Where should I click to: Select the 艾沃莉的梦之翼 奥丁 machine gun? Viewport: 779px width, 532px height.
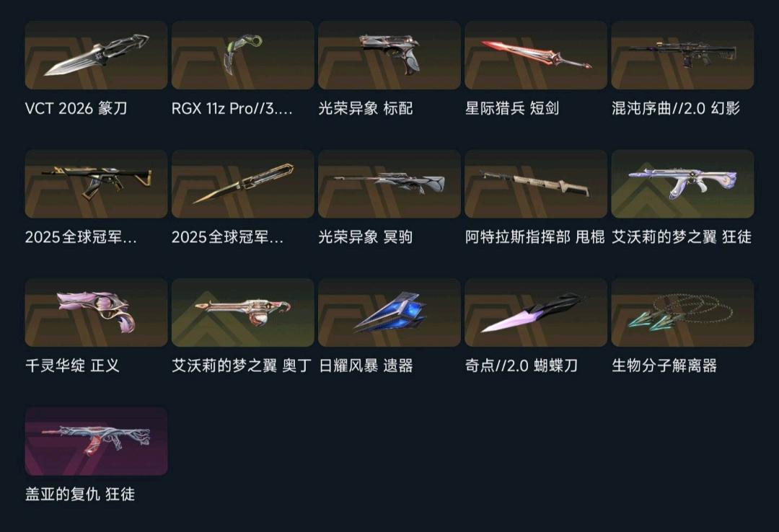tap(242, 312)
